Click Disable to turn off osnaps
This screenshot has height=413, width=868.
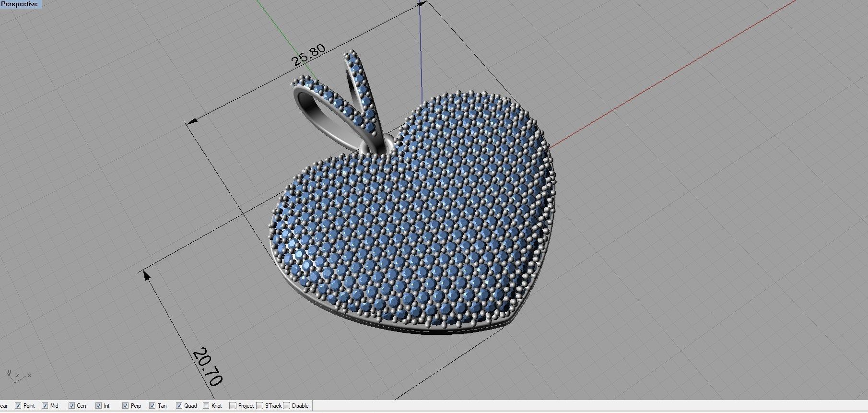pos(287,406)
